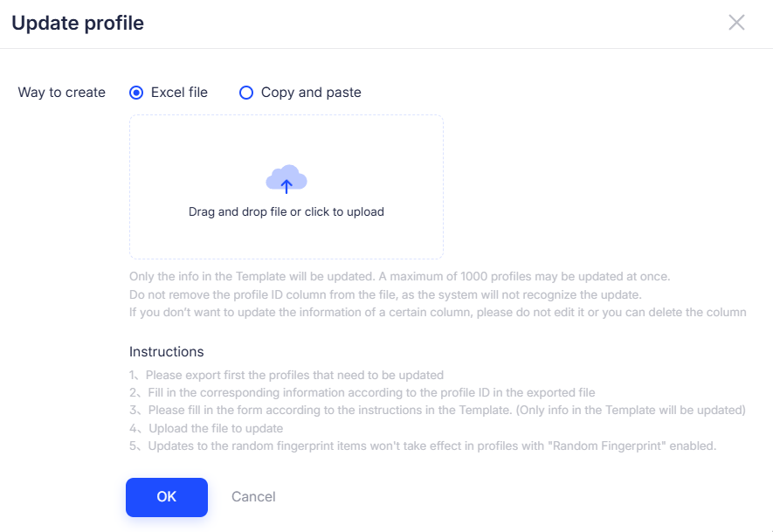Viewport: 773px width, 532px height.
Task: Dismiss the dialog with the X icon
Action: pyautogui.click(x=736, y=23)
